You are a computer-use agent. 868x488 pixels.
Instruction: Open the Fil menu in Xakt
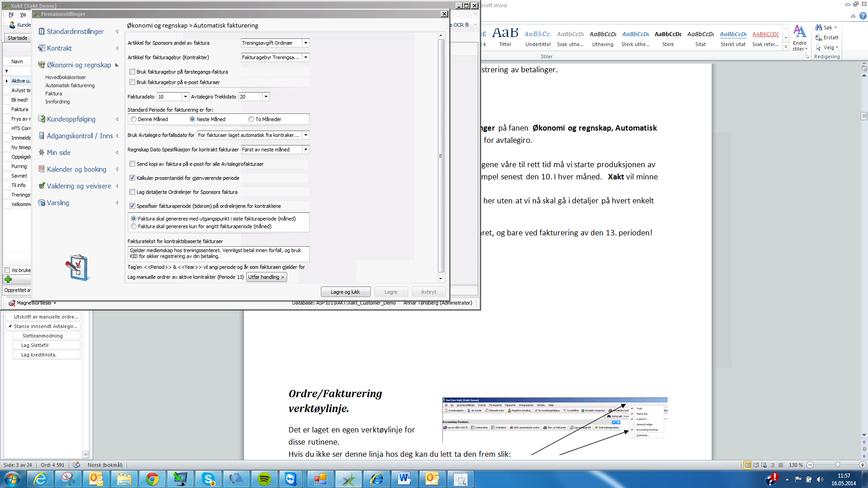11,14
